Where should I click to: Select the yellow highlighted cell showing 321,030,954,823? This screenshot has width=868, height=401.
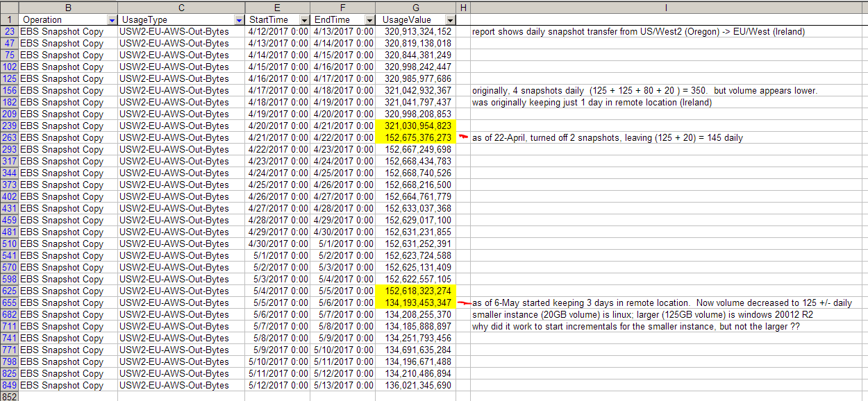coord(416,126)
